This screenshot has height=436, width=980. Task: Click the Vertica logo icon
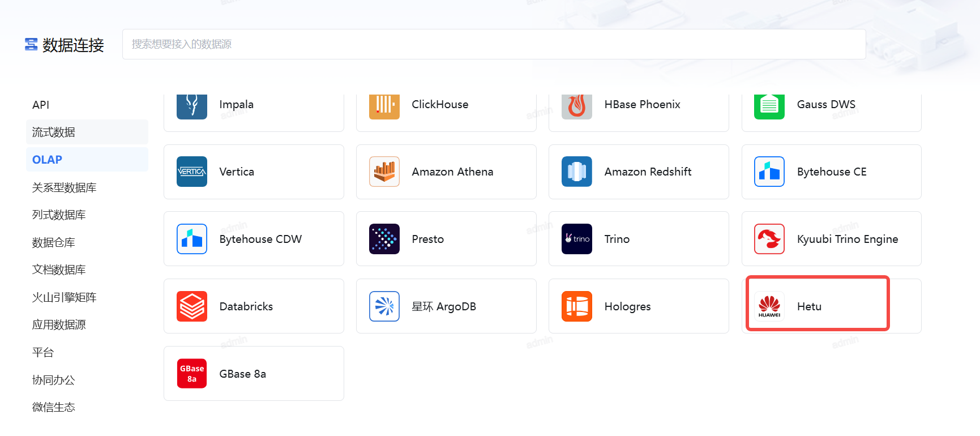click(x=191, y=172)
